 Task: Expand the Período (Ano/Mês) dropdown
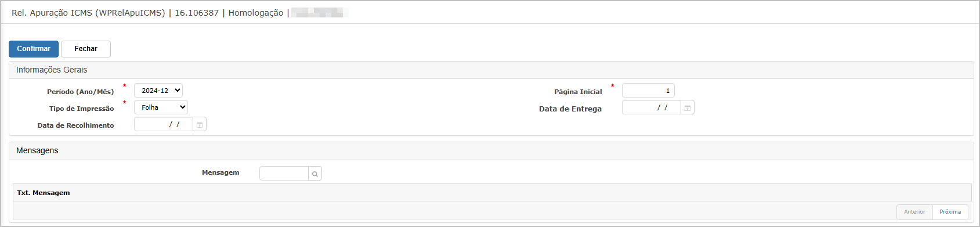tap(158, 91)
